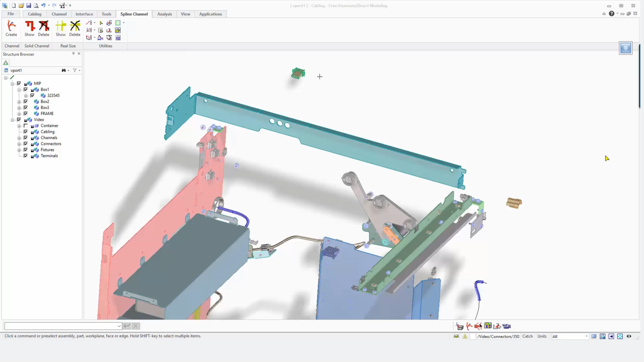Toggle the MIP checkbox

tap(19, 83)
